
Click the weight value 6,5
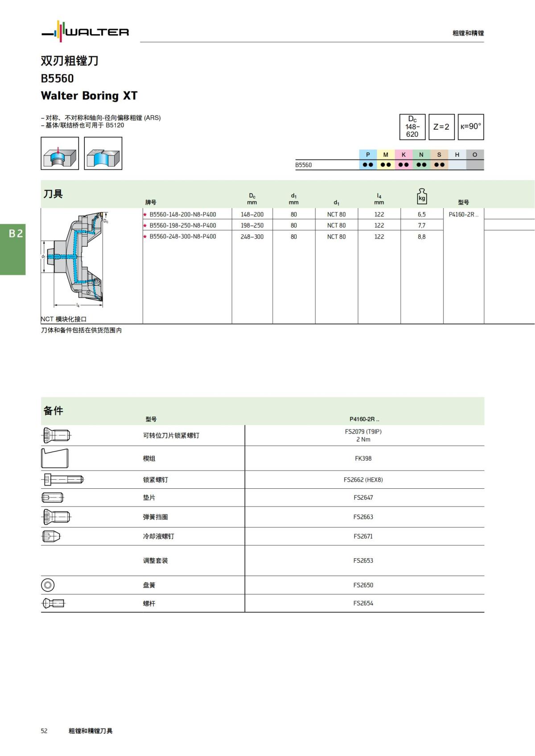pos(422,214)
